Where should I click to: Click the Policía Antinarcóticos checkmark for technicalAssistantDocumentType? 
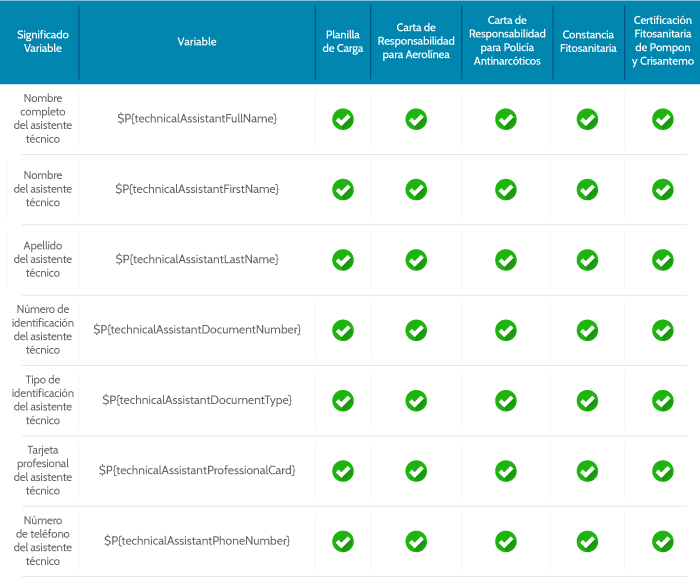tap(506, 401)
